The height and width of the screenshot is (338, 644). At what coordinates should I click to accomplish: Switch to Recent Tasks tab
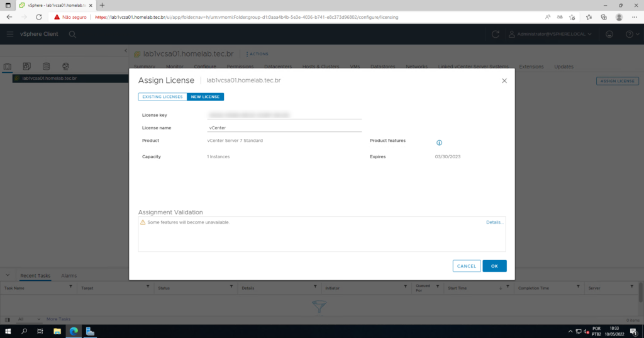pyautogui.click(x=35, y=276)
